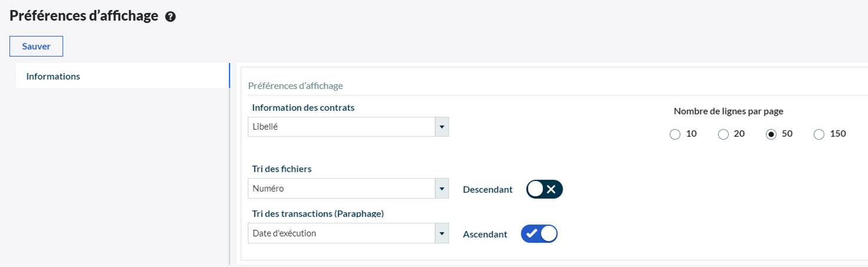The image size is (868, 267).
Task: Click the arrow next to Date d'exécution field
Action: [442, 233]
